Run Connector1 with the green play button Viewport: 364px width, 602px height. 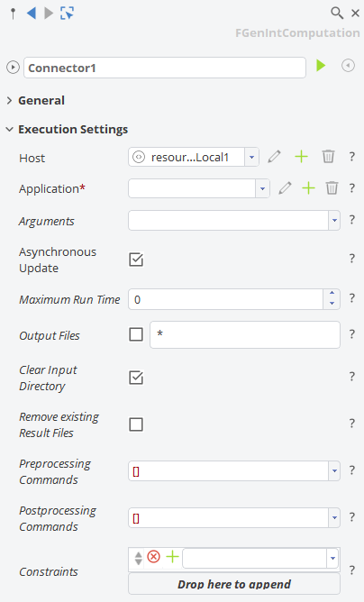321,66
